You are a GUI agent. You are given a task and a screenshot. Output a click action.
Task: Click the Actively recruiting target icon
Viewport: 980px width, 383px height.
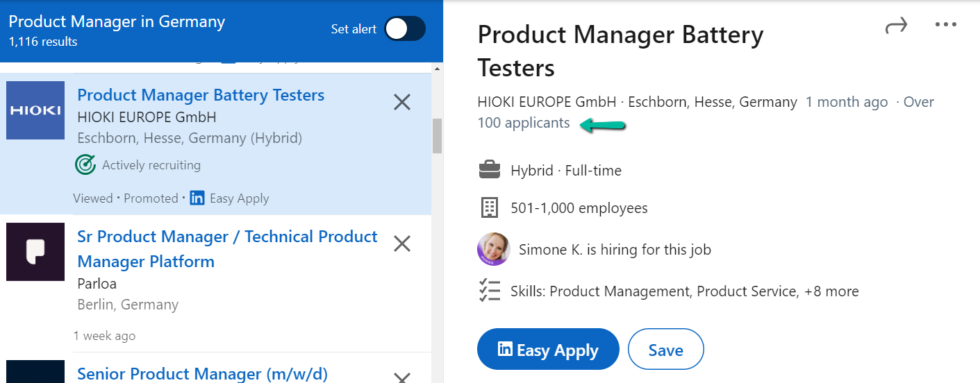85,165
